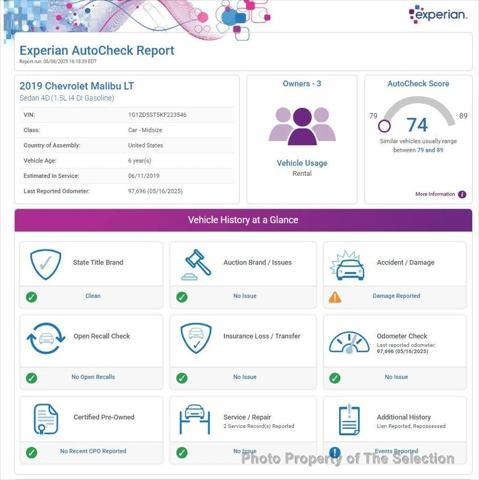The height and width of the screenshot is (480, 479).
Task: Open the Events Reported link
Action: [396, 451]
